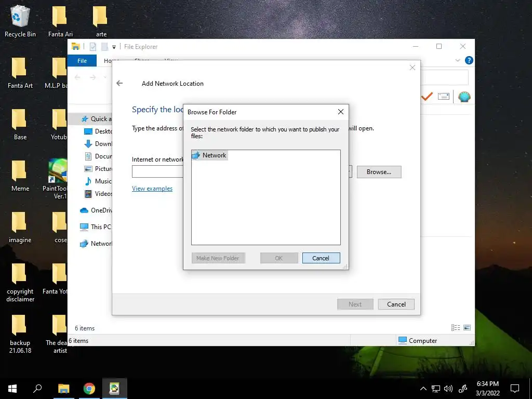
Task: Select OneDrive in File Explorer sidebar
Action: tap(96, 210)
